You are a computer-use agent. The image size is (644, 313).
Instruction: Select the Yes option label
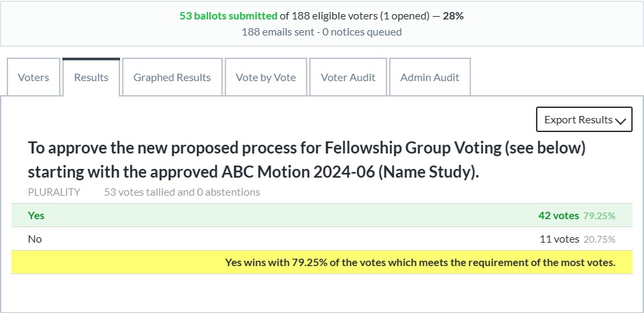tap(36, 216)
